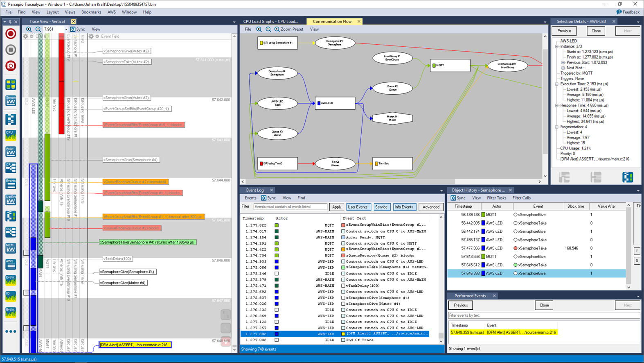Open the Layout menu
The height and width of the screenshot is (363, 644).
(x=52, y=12)
